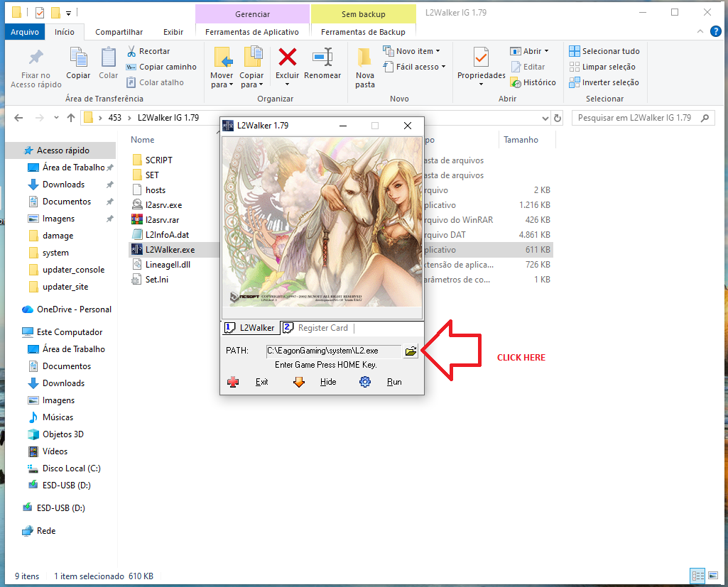Select L2InfoA.dat file
The height and width of the screenshot is (587, 728).
167,235
